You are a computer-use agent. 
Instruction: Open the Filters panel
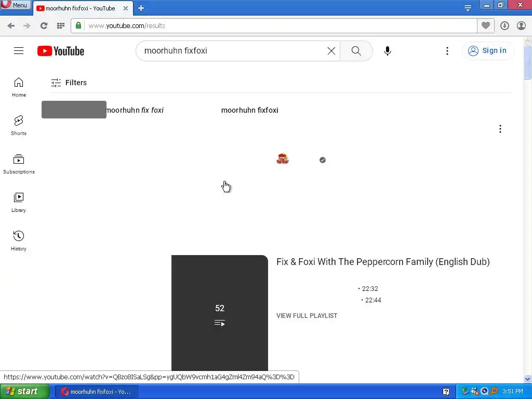tap(69, 83)
